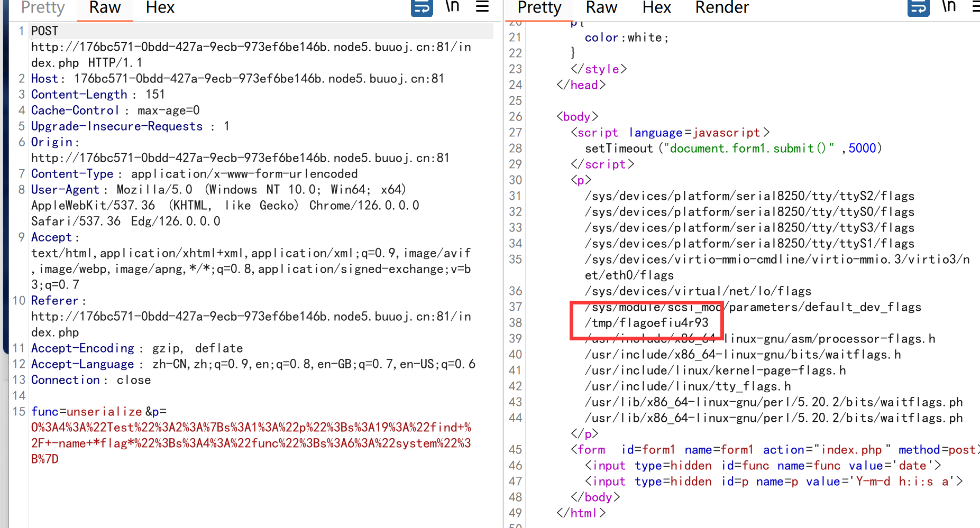Screen dimensions: 980x528
Task: Click the Upgrade-Insecure-Requests header
Action: tap(117, 126)
